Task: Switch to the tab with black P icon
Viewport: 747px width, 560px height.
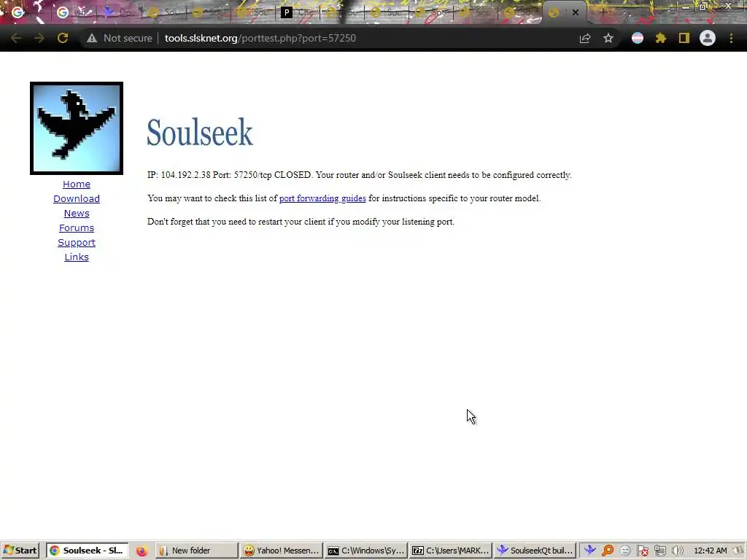Action: click(x=286, y=12)
